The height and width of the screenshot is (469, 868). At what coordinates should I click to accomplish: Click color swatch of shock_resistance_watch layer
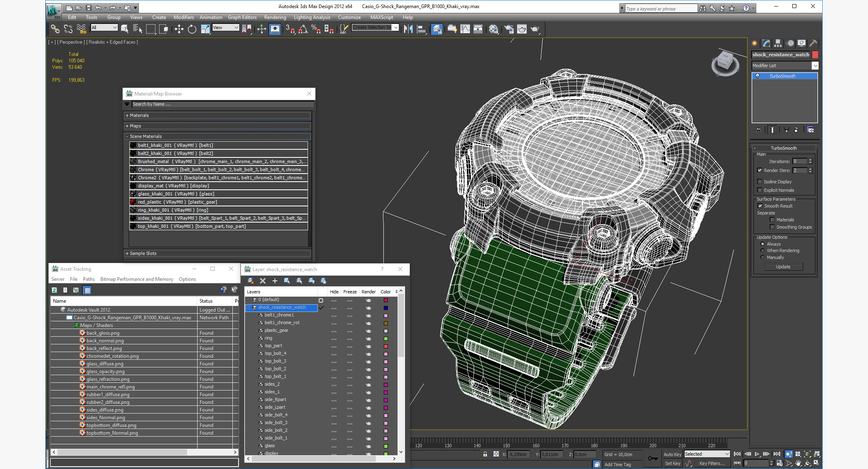(386, 308)
